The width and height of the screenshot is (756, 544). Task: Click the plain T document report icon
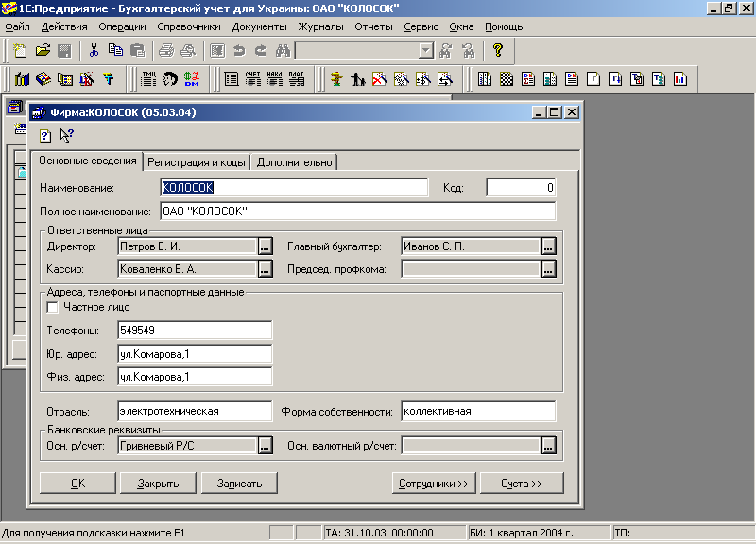(593, 79)
